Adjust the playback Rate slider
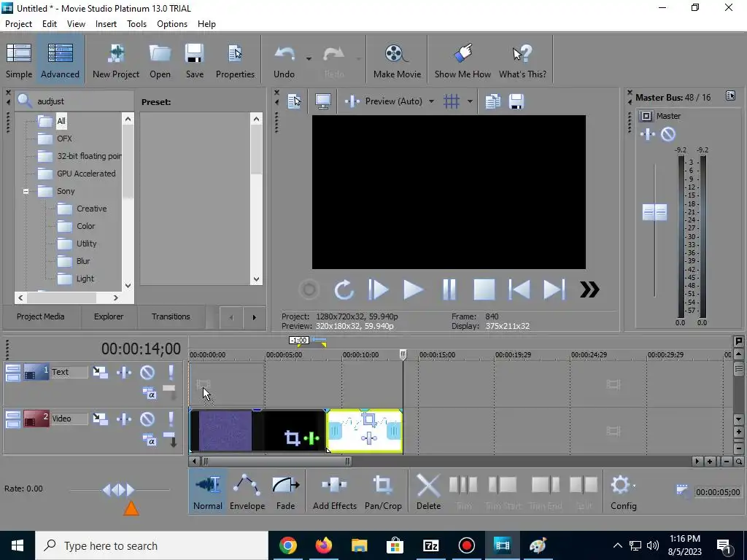This screenshot has width=747, height=560. pos(119,489)
